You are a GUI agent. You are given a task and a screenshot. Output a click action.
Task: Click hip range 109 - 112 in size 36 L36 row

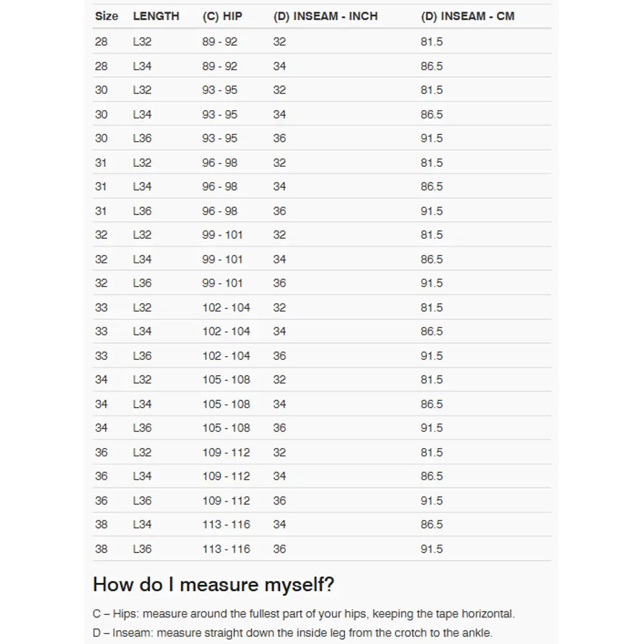click(x=226, y=501)
